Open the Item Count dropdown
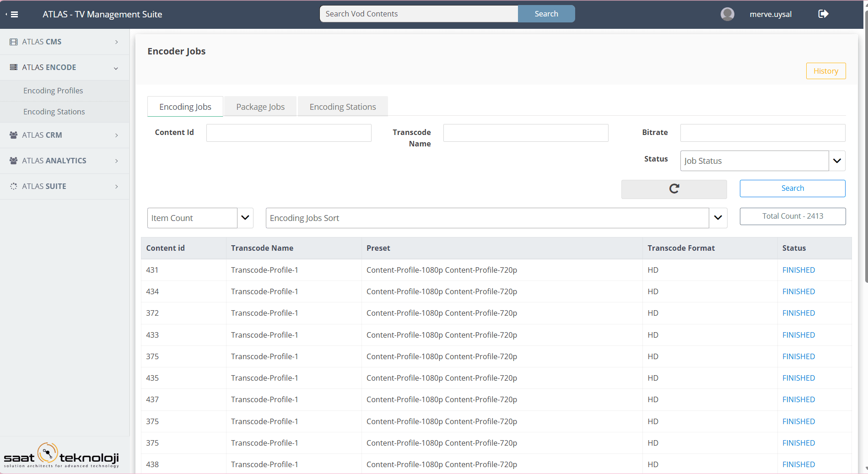Screen dimensions: 868x474 (x=245, y=218)
